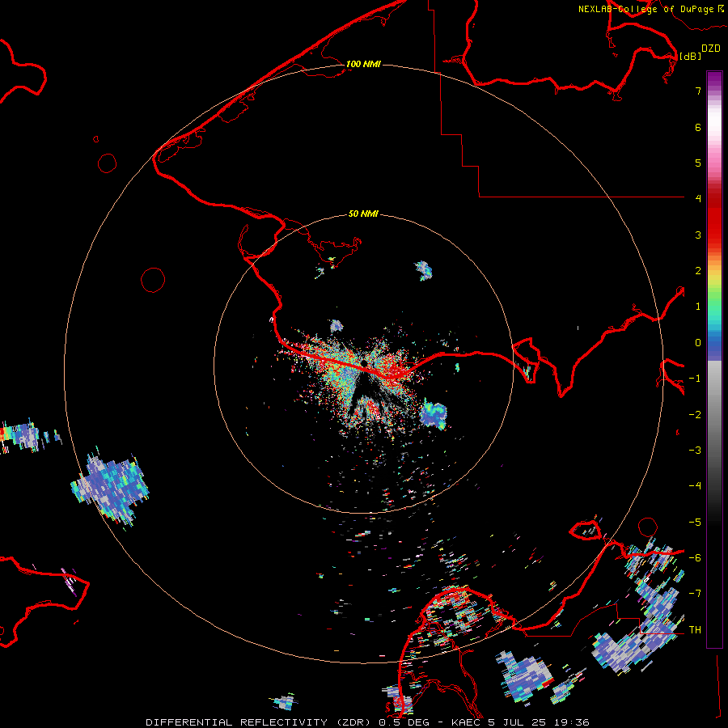Viewport: 728px width, 728px height.
Task: Click the Differential Reflectivity (ZDR) caption text
Action: point(260,722)
